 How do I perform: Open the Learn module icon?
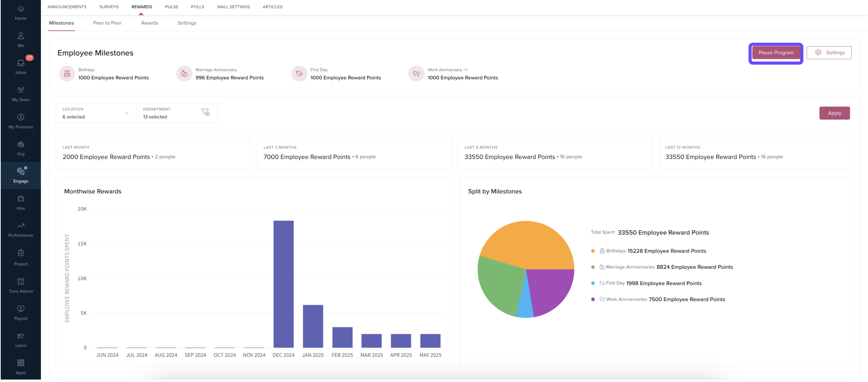(x=21, y=337)
